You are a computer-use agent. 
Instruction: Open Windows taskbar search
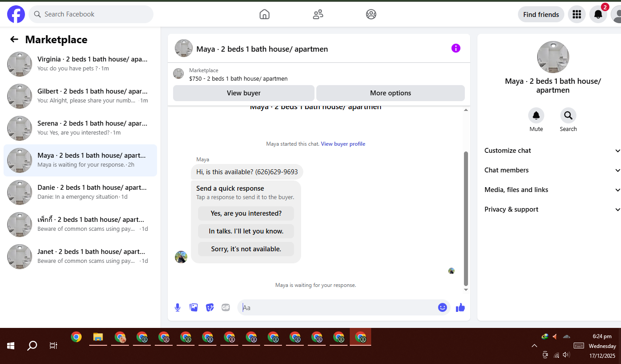(x=32, y=346)
